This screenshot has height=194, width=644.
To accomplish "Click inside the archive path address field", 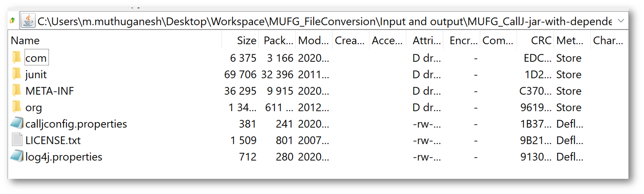I will coord(324,21).
